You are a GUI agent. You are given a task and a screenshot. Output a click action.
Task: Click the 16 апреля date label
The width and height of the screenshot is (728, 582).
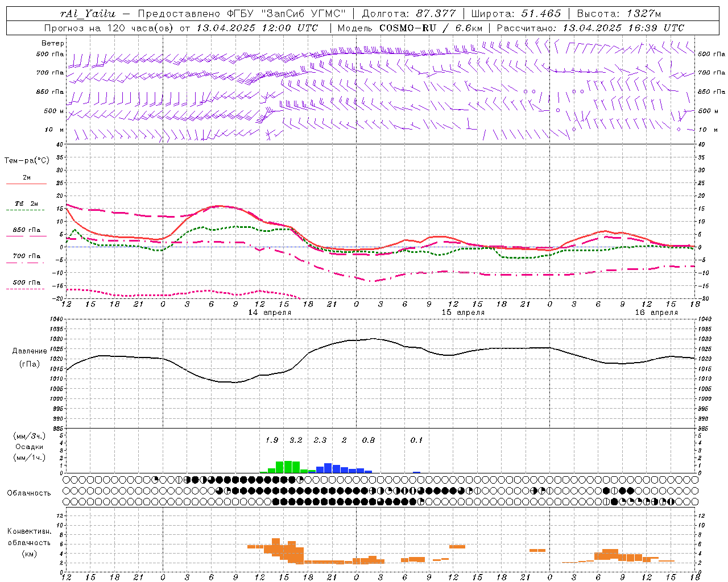point(656,313)
